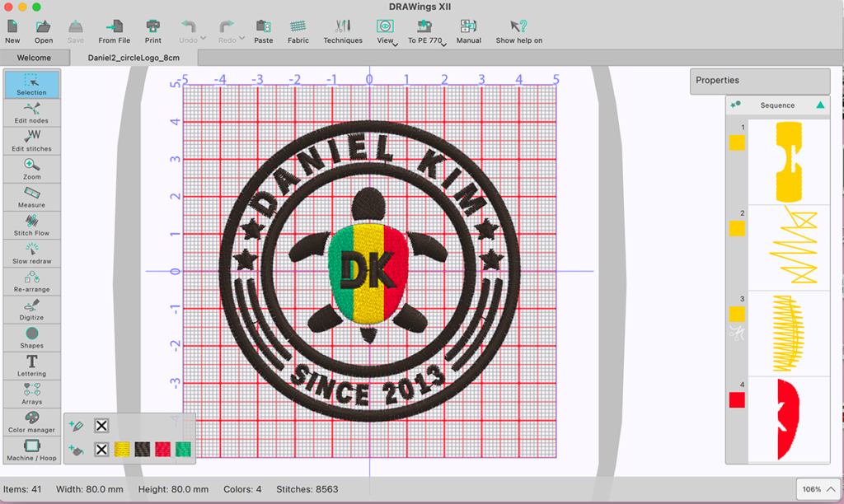Click the red color box of sequence item 4
This screenshot has width=844, height=504.
(737, 399)
